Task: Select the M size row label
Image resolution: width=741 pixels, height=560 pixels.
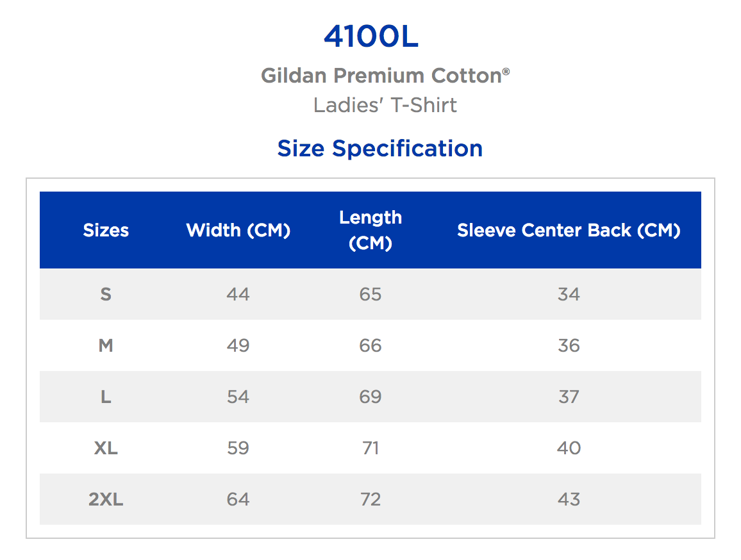Action: pyautogui.click(x=106, y=346)
